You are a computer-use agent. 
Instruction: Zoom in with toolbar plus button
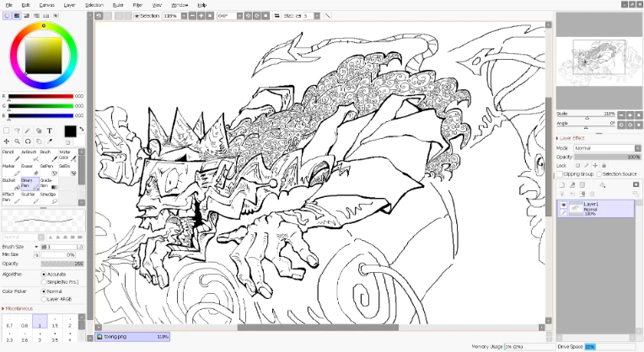(201, 16)
